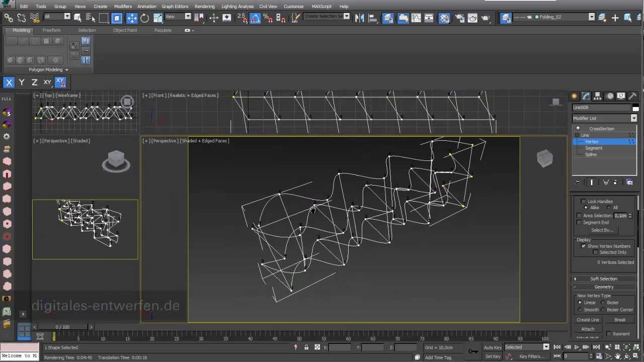The height and width of the screenshot is (362, 644).
Task: Open the Graph Editors menu
Action: [x=175, y=7]
